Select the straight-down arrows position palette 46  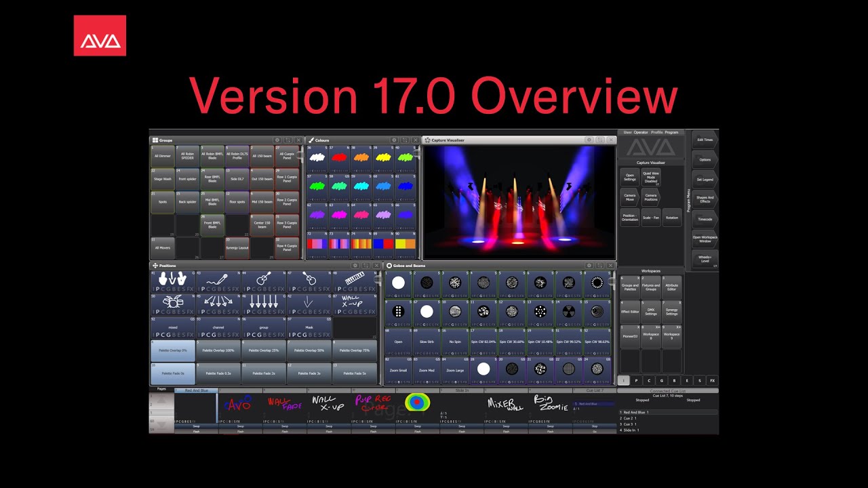[264, 304]
